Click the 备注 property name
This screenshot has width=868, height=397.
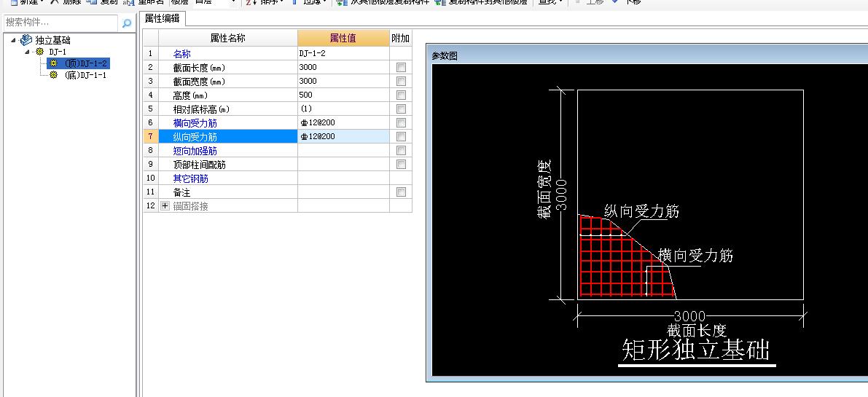tap(182, 192)
